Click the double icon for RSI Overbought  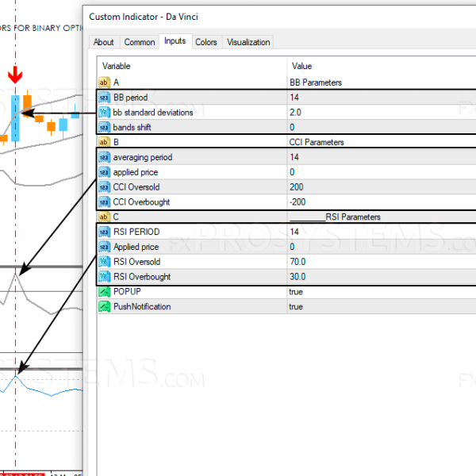click(x=104, y=277)
